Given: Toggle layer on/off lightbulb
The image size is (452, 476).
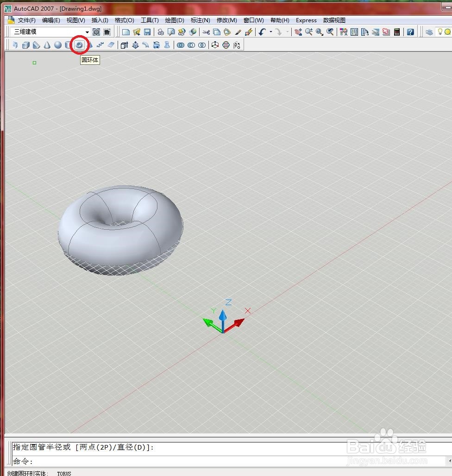Looking at the screenshot, I should point(440,31).
